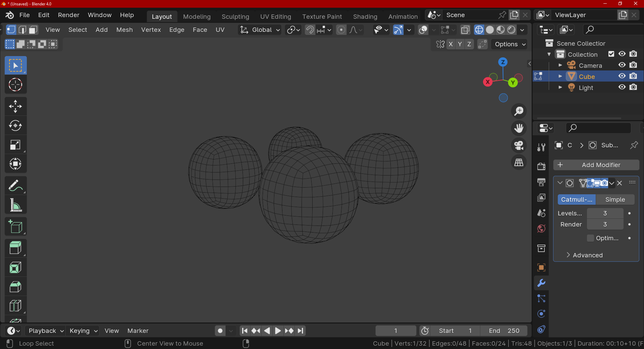Select the Move tool in the toolbar

[x=15, y=106]
